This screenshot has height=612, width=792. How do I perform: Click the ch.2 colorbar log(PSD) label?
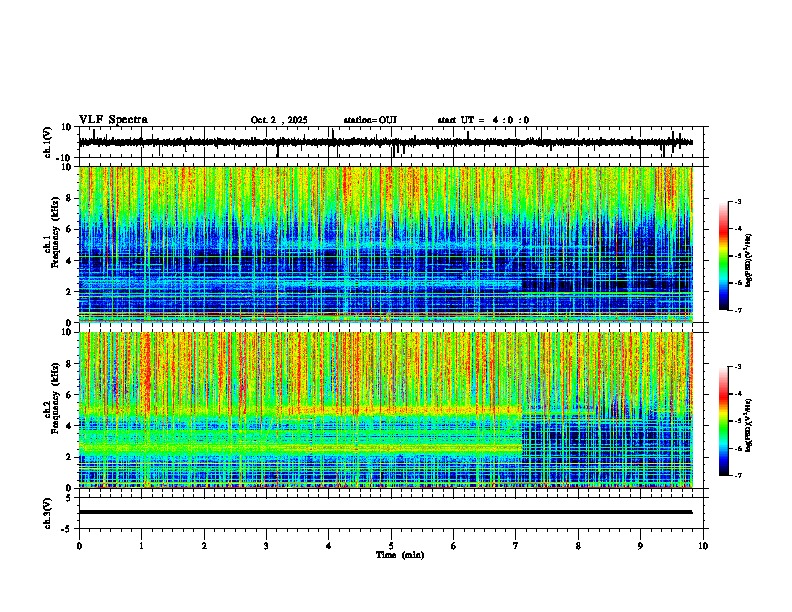tap(749, 425)
